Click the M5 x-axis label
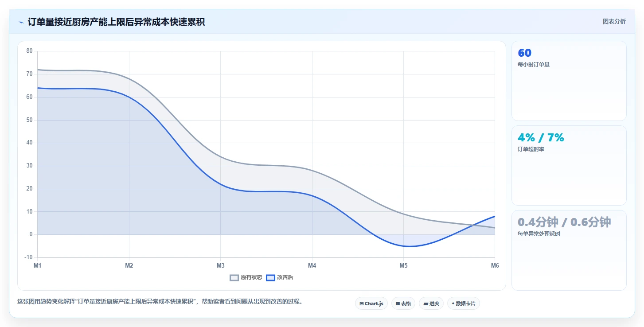This screenshot has height=327, width=644. coord(403,266)
